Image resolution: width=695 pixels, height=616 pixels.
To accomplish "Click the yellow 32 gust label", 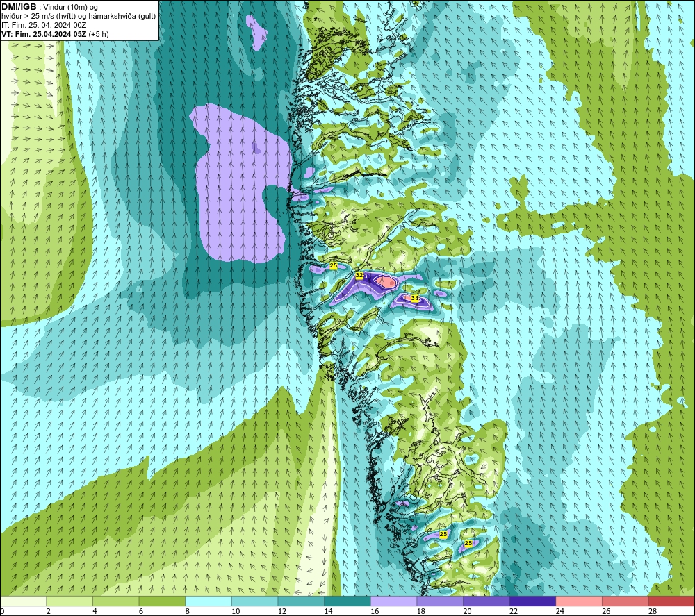I will pos(359,276).
